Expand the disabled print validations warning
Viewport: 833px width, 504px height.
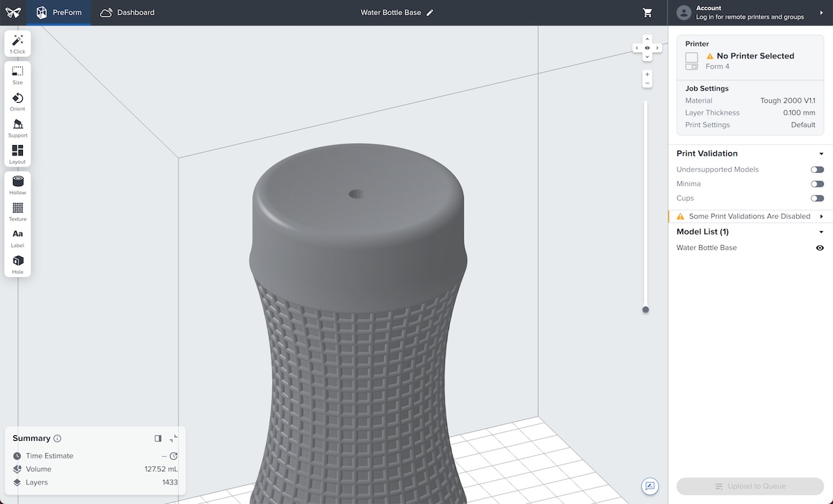(822, 216)
